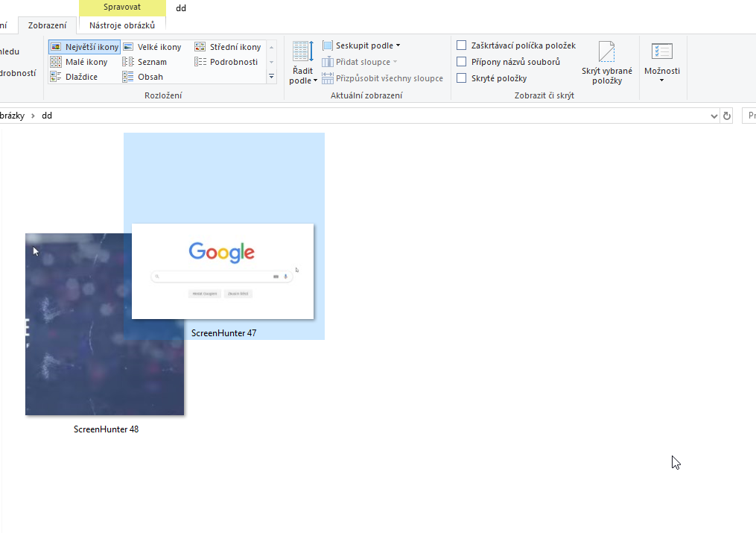Click the ScreenHunter 48 file name

click(106, 429)
